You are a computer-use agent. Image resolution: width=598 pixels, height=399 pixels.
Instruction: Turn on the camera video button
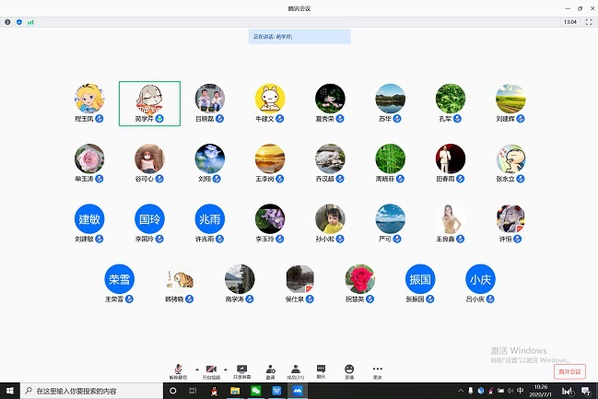click(x=211, y=372)
